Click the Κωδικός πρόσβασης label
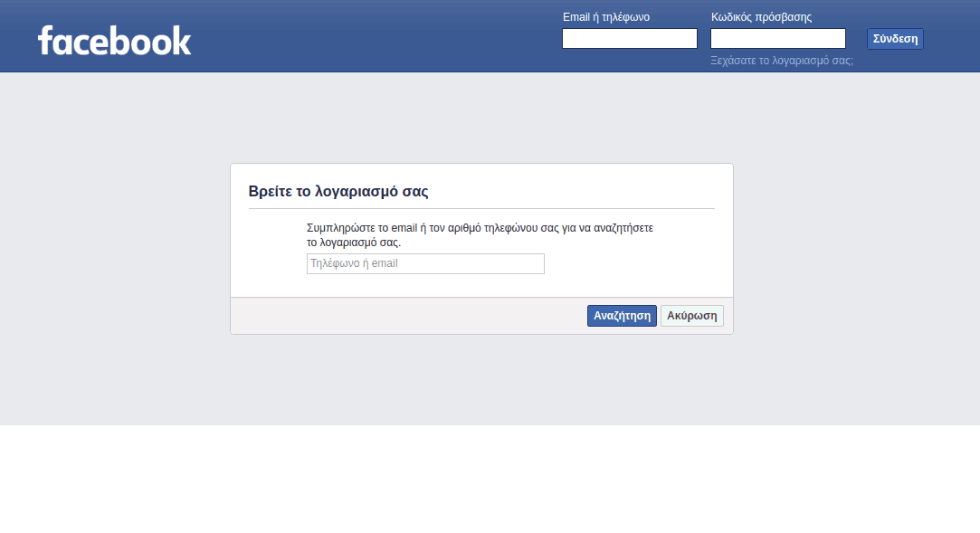 [x=761, y=17]
